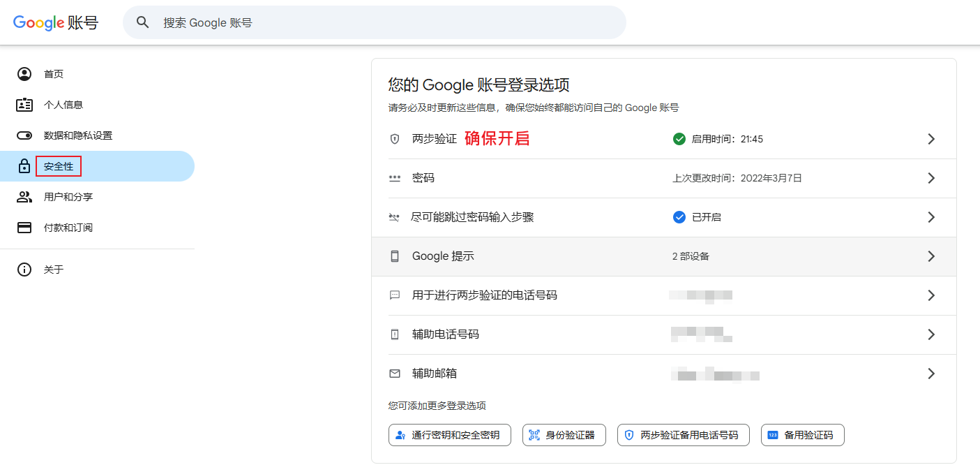Screen dimensions: 980x472
Task: Click the 个人信息 ID card icon
Action: [24, 105]
